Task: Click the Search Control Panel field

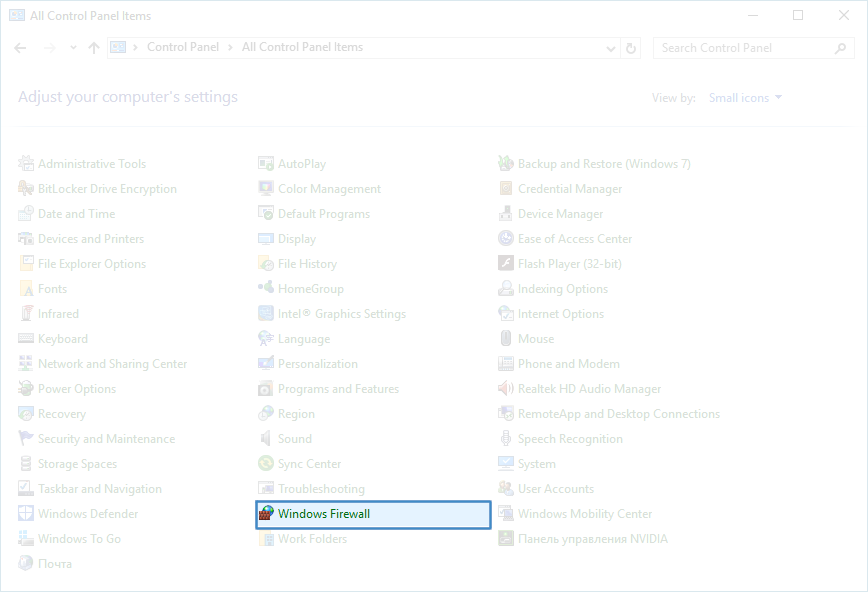Action: pyautogui.click(x=744, y=48)
